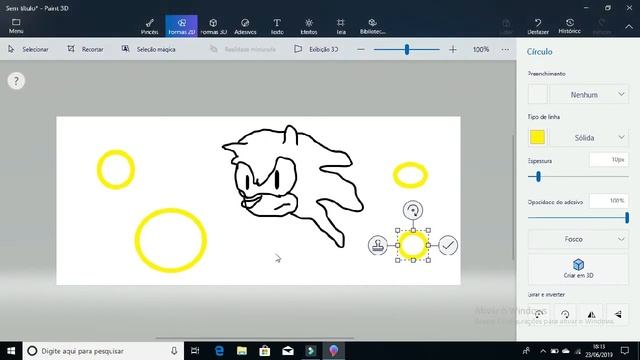Open the Menu button
This screenshot has width=640, height=360.
point(16,26)
